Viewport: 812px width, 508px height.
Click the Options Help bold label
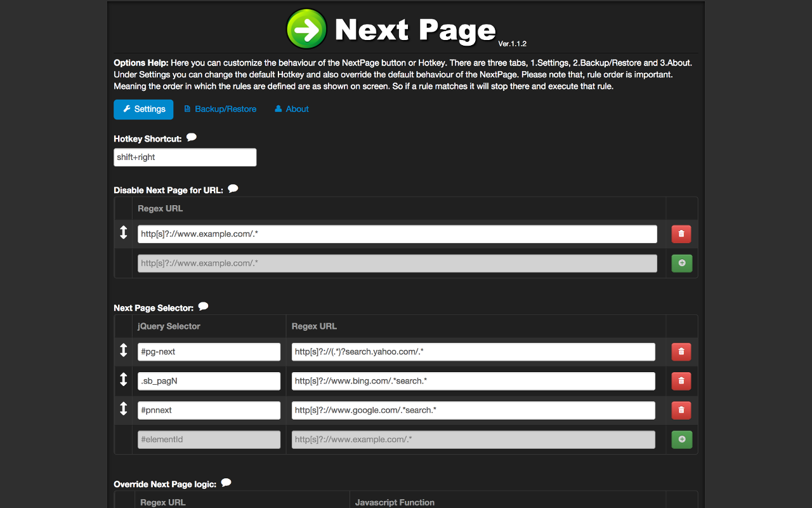141,63
